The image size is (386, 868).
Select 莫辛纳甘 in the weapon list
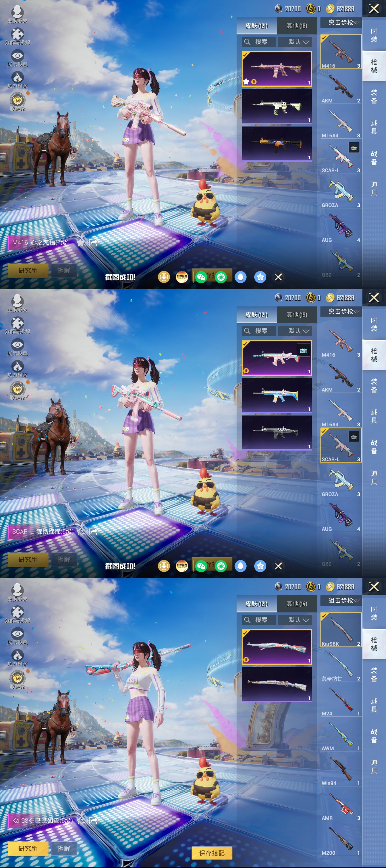341,665
